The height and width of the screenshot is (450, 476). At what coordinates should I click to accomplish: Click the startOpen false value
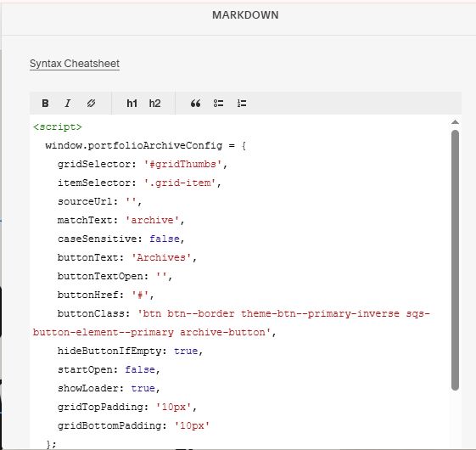[140, 370]
